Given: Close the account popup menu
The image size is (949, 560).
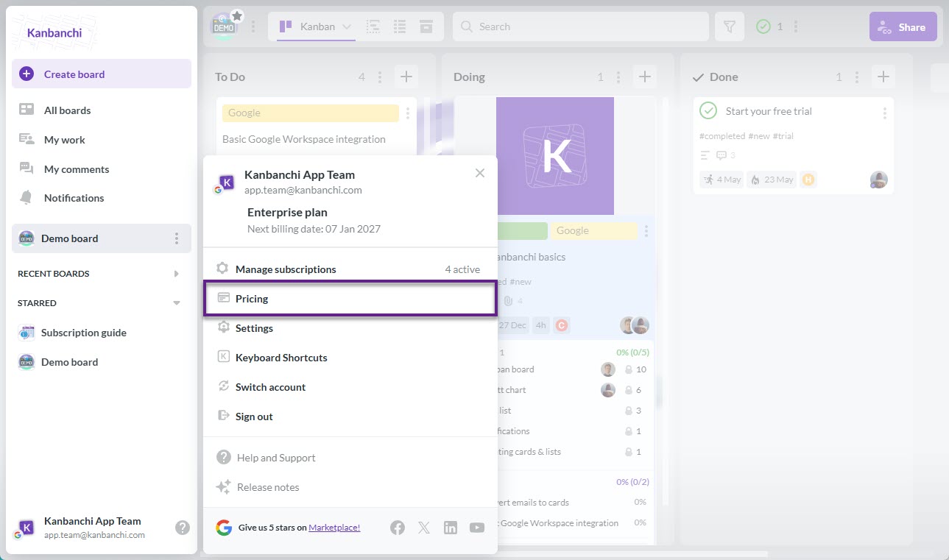Looking at the screenshot, I should click(x=480, y=173).
